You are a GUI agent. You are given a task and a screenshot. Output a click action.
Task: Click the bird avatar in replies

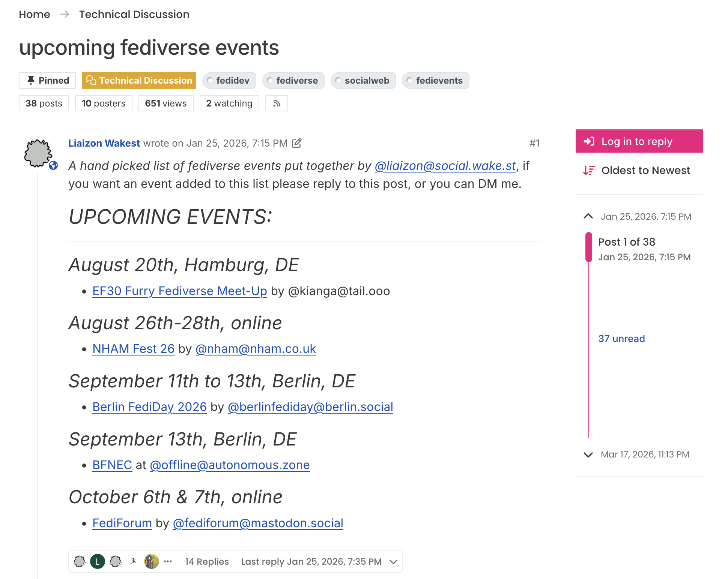[151, 561]
